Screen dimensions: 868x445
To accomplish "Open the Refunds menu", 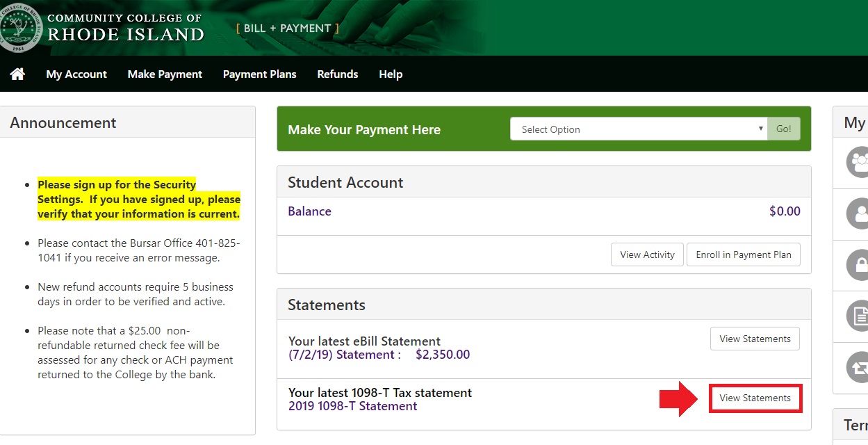I will coord(338,74).
